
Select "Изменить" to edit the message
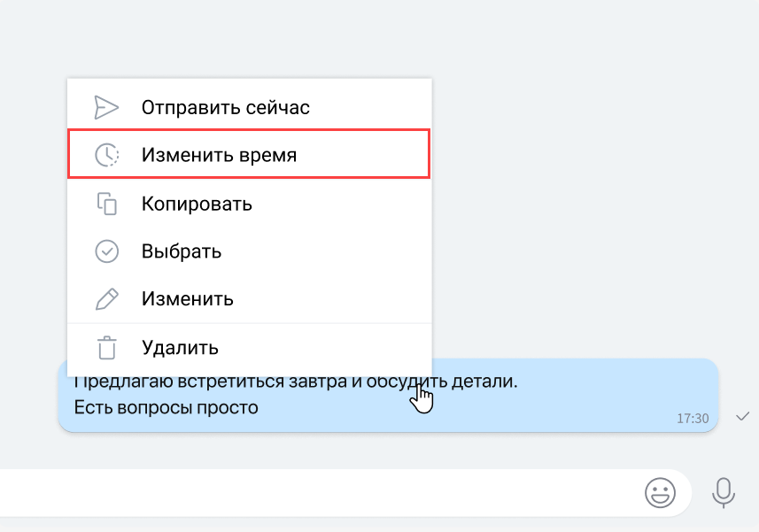(187, 298)
